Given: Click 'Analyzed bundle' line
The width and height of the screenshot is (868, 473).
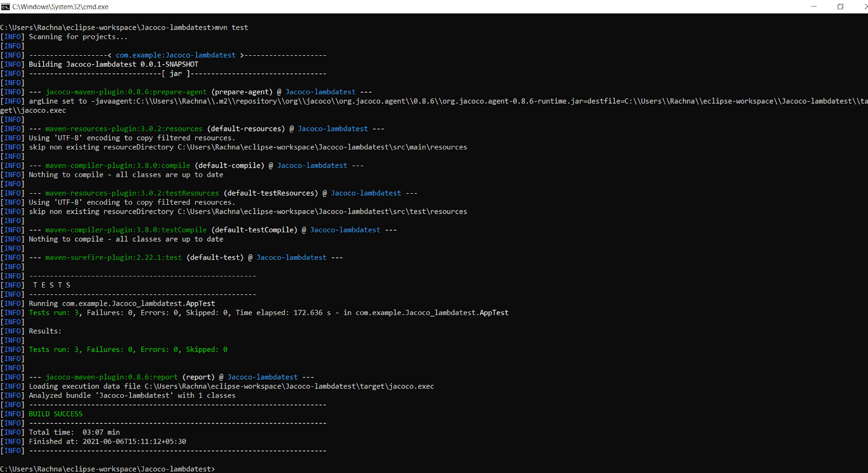Looking at the screenshot, I should click(132, 396).
